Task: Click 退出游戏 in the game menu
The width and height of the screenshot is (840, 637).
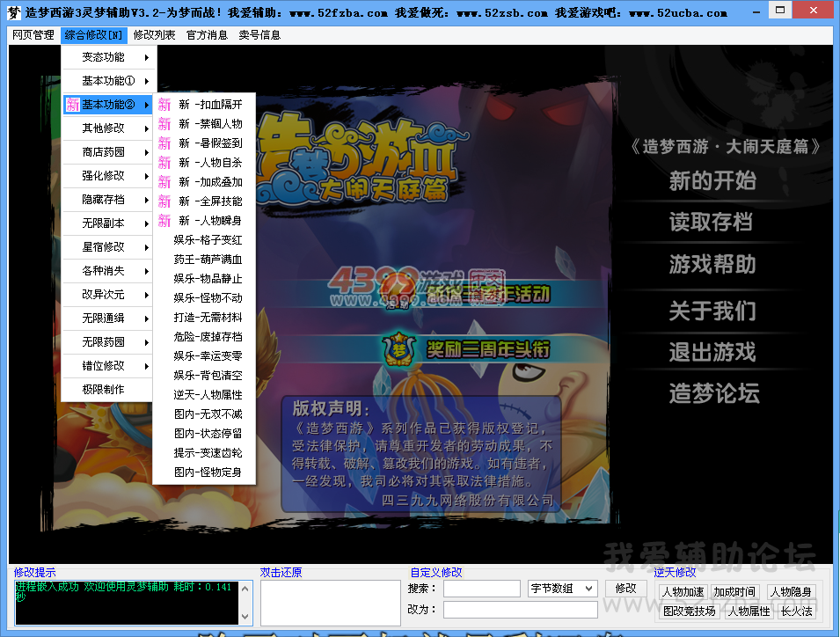Action: (712, 353)
